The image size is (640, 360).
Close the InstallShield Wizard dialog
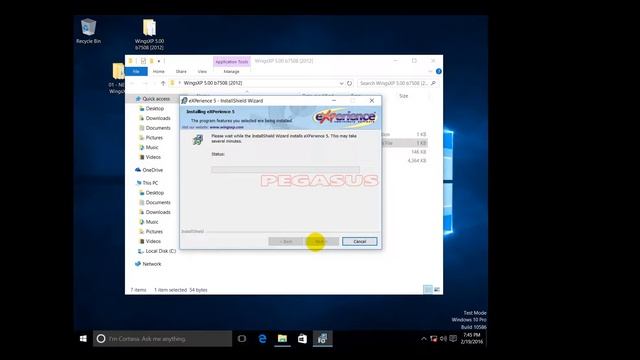[371, 101]
